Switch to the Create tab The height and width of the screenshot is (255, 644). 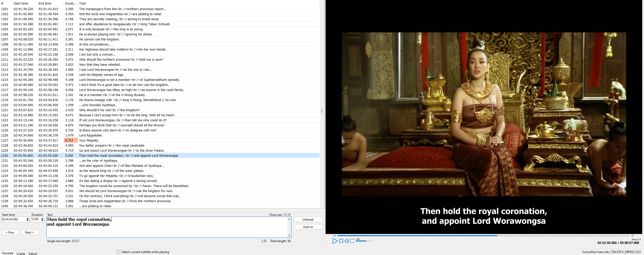21,253
